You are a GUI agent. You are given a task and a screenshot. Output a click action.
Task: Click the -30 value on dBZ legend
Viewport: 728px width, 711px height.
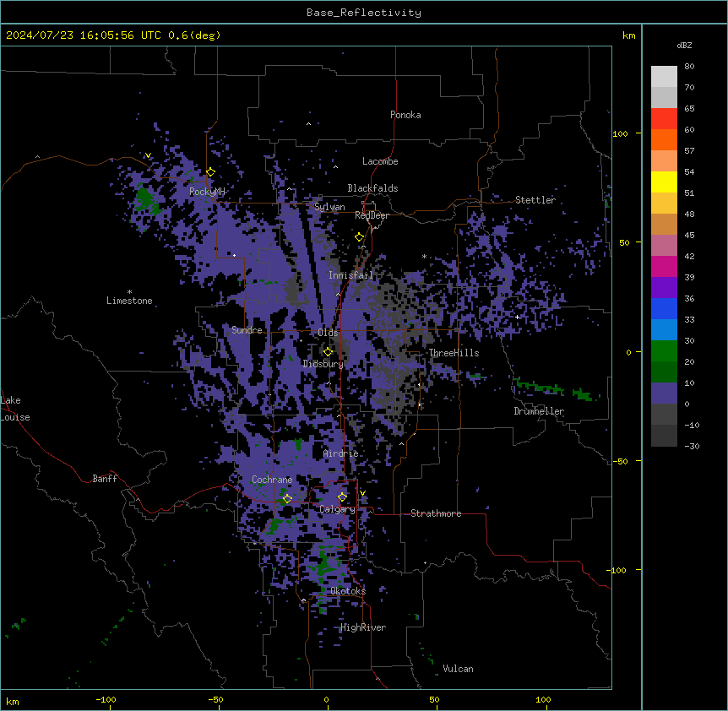tap(692, 447)
